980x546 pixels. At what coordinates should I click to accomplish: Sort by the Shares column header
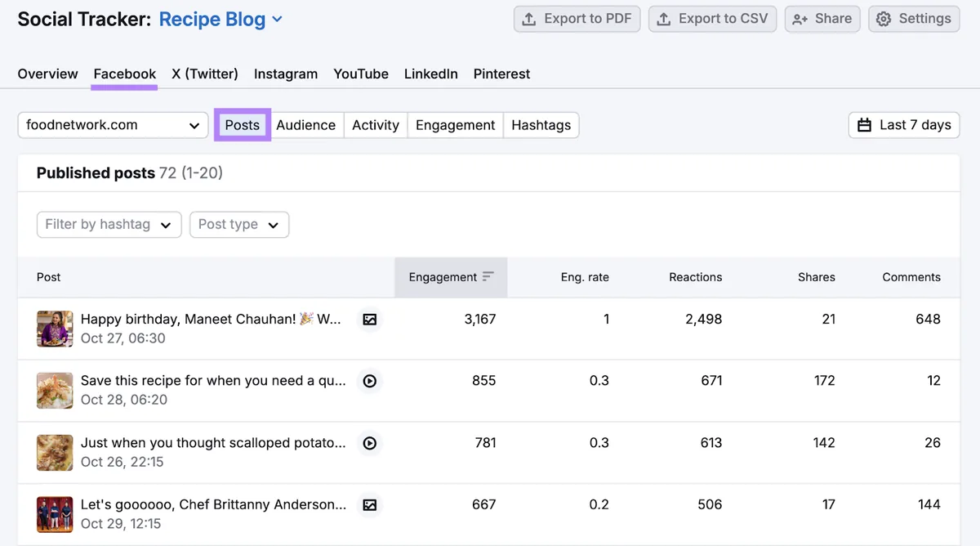point(817,277)
